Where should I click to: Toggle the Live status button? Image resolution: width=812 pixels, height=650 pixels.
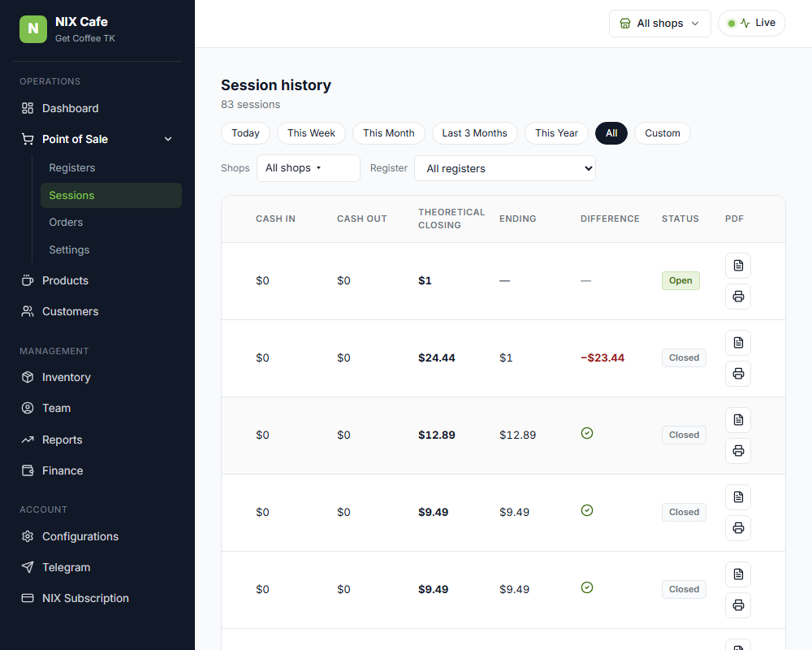pos(751,24)
